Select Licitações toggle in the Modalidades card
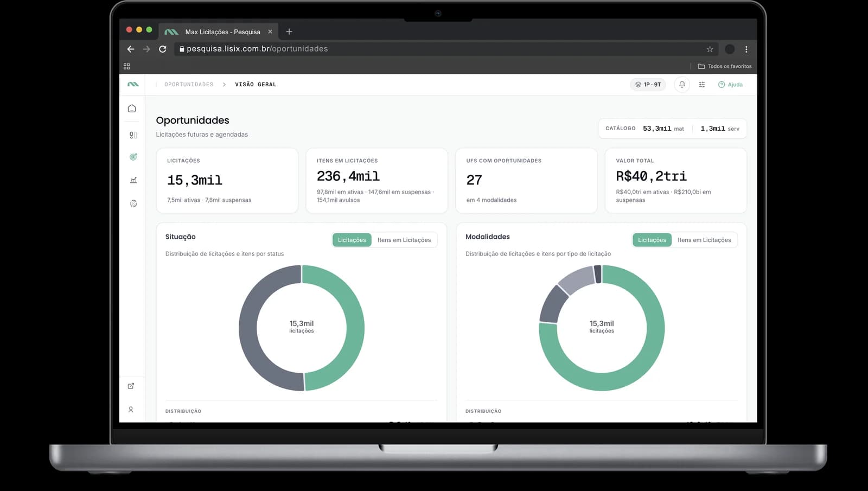The image size is (868, 491). pyautogui.click(x=652, y=240)
